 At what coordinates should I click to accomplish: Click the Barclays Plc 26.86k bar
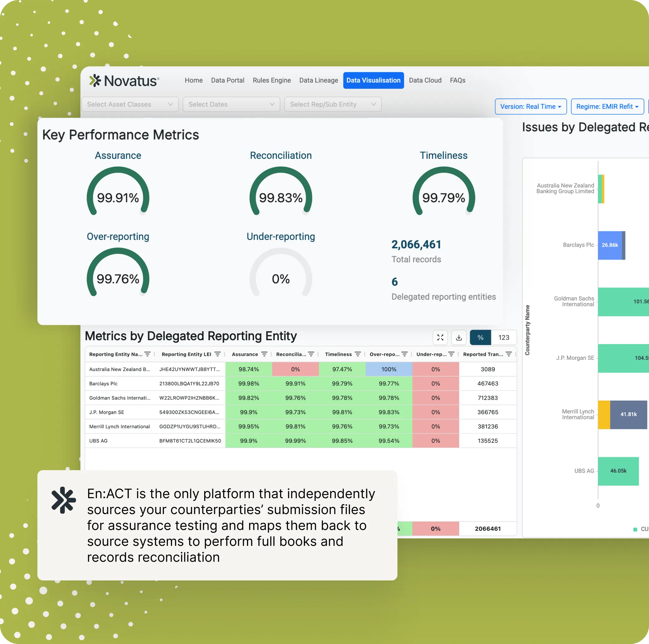point(610,245)
